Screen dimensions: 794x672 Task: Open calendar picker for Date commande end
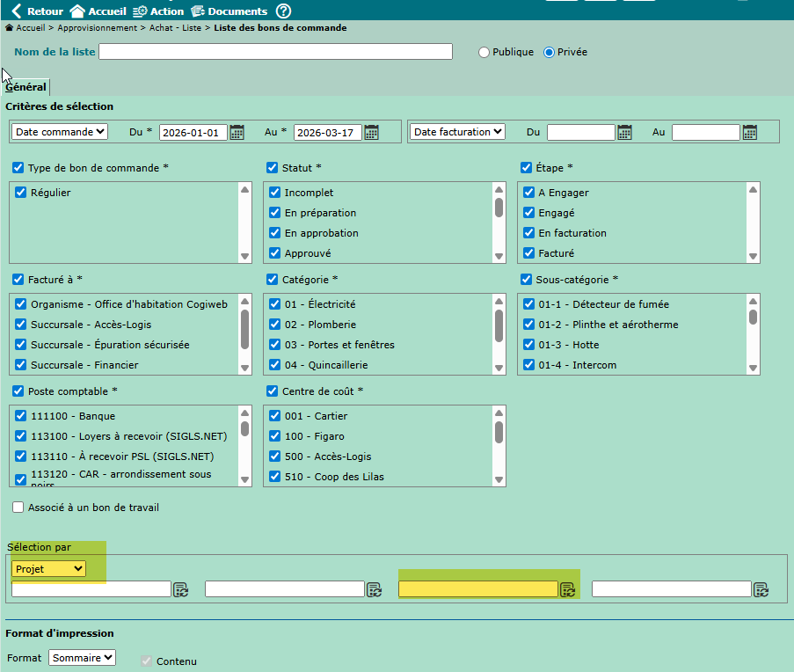pos(372,132)
